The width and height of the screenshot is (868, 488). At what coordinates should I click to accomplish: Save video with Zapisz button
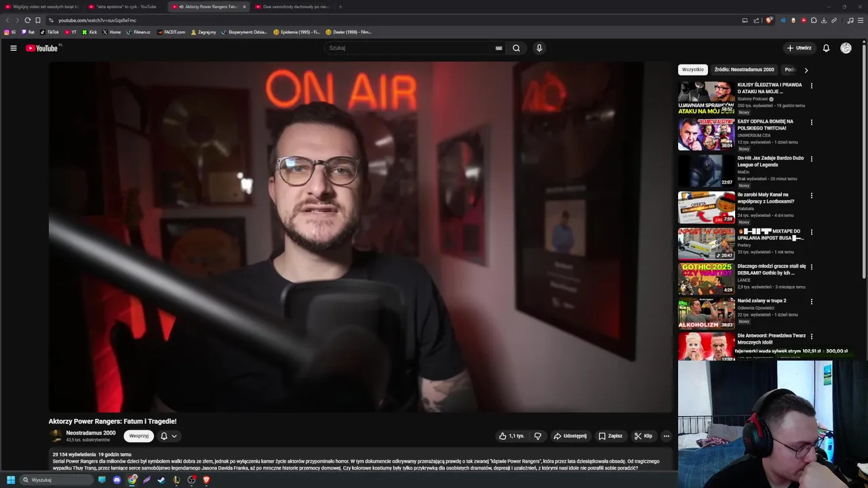610,436
